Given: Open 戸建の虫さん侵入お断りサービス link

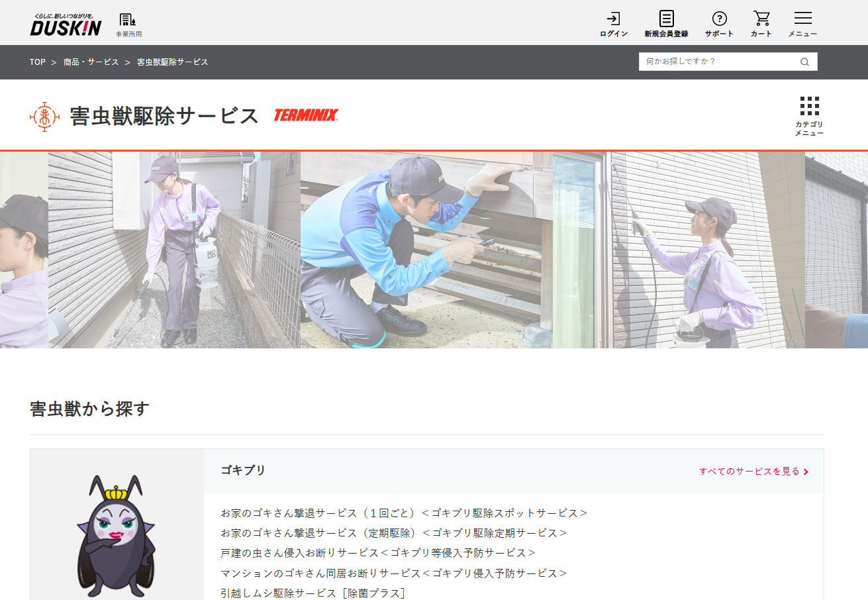Looking at the screenshot, I should [x=378, y=552].
